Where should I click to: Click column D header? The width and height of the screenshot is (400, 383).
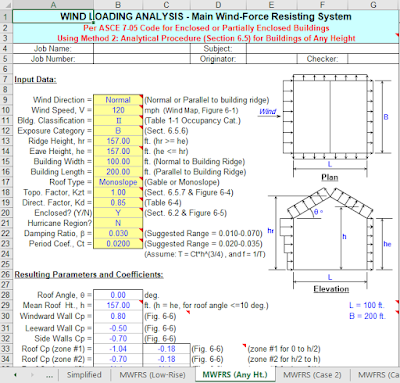218,5
